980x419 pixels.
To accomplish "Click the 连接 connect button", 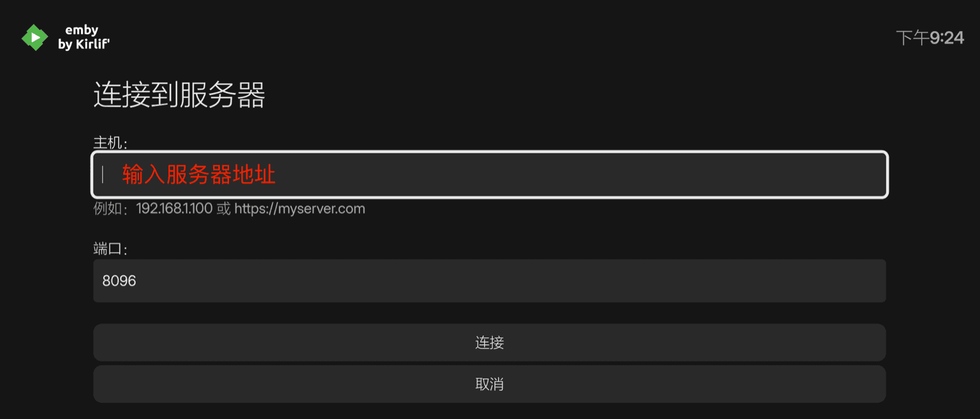I will tap(489, 342).
